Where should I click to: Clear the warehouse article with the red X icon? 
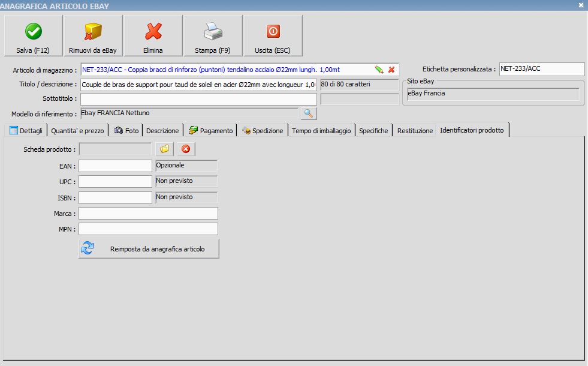click(x=391, y=70)
